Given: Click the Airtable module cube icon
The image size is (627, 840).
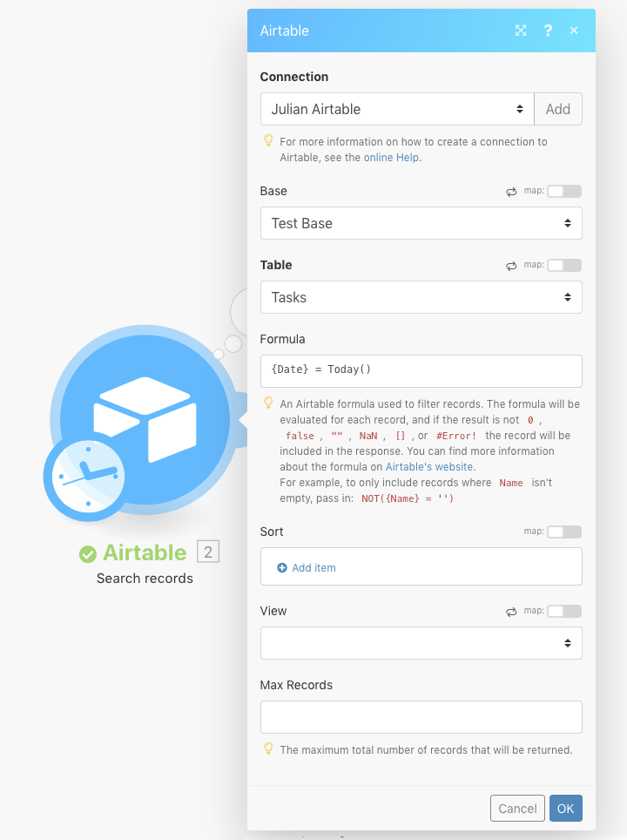Looking at the screenshot, I should pos(145,419).
